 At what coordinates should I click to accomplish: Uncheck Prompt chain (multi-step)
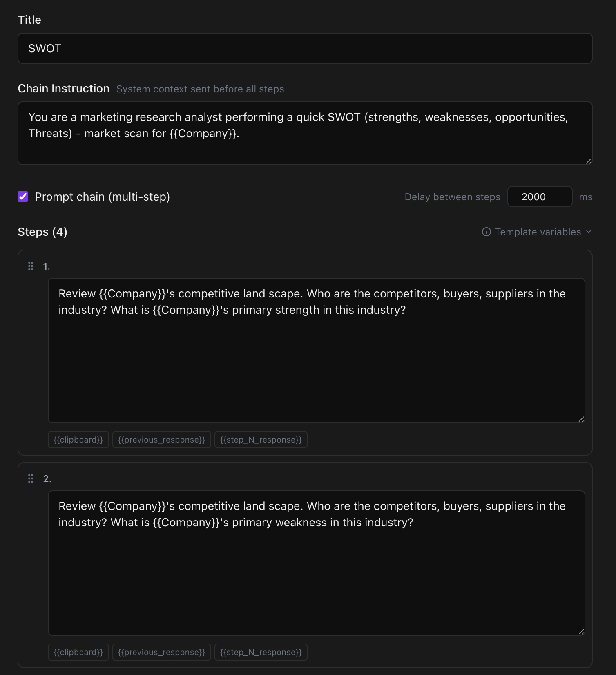[x=23, y=197]
